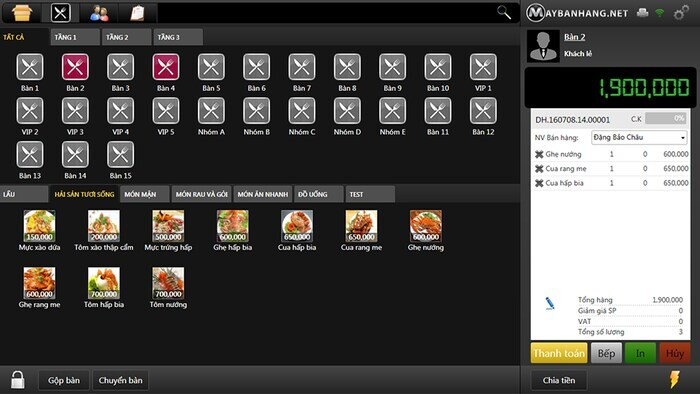The image size is (700, 394).
Task: Open the clipboard report icon
Action: pyautogui.click(x=137, y=13)
